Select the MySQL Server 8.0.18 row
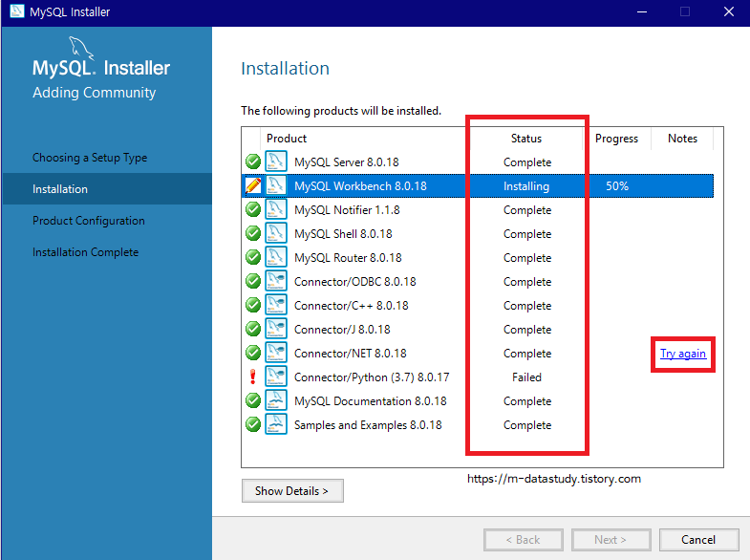Screen dimensions: 750x560 point(478,162)
